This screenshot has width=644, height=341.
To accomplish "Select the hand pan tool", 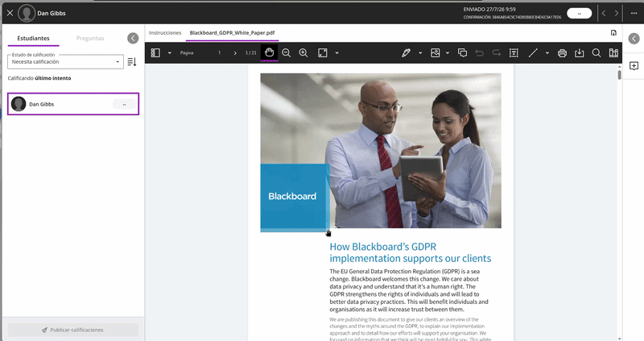I will point(269,52).
